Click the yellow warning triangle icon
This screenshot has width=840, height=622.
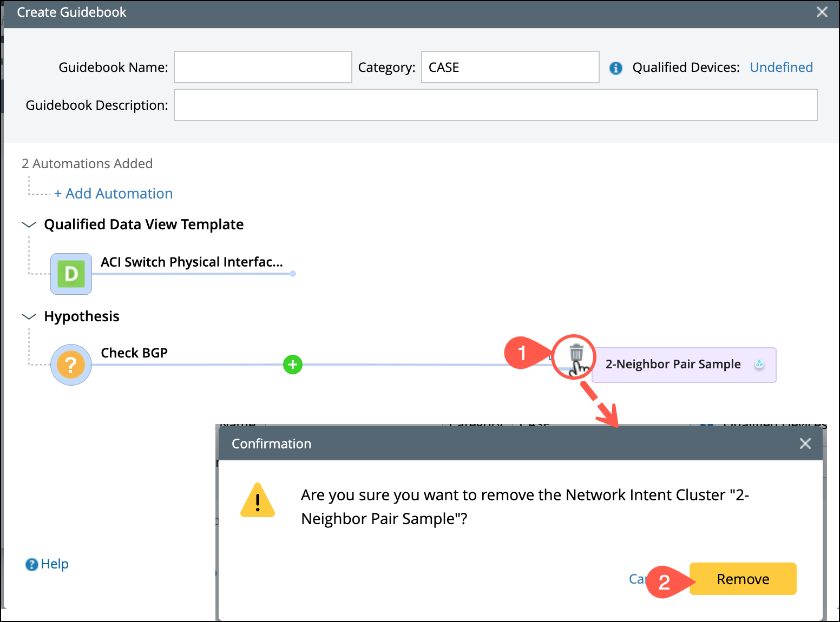pyautogui.click(x=258, y=500)
